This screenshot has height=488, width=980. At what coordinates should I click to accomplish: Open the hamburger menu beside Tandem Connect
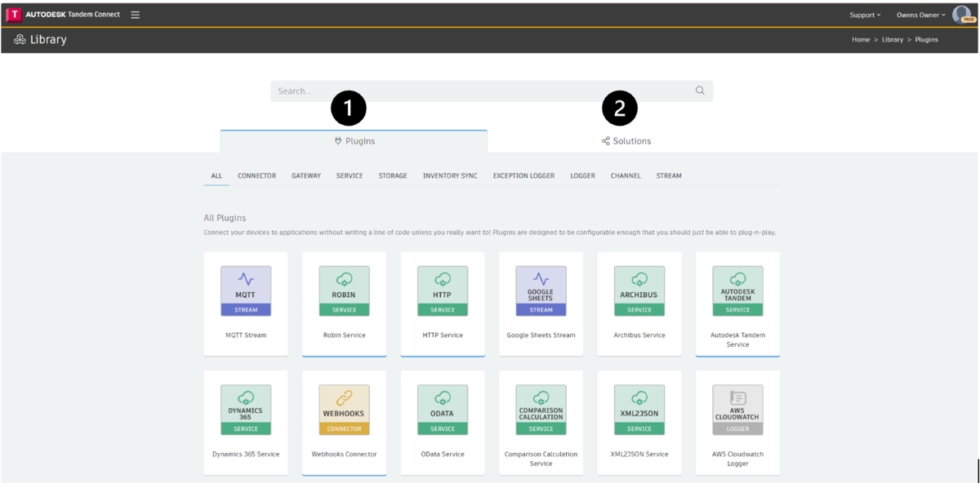[136, 15]
